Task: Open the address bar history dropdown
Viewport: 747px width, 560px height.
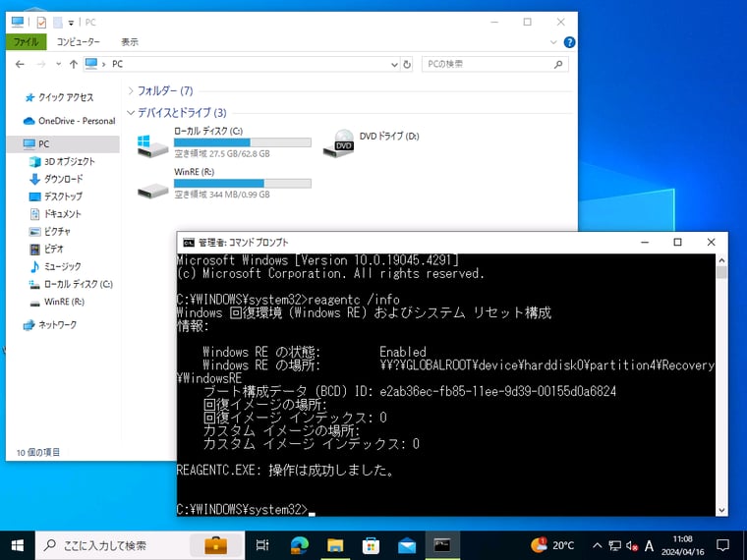Action: (x=394, y=64)
